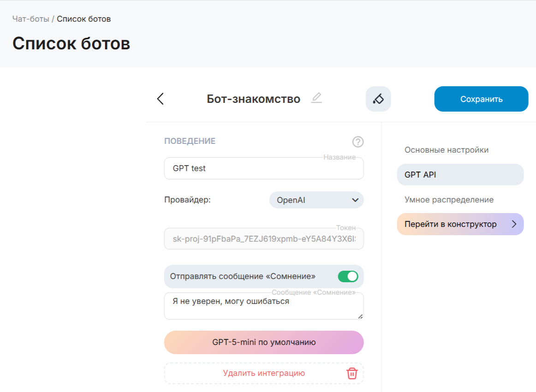The width and height of the screenshot is (536, 392).
Task: Open the help question mark in Поведение
Action: [357, 142]
